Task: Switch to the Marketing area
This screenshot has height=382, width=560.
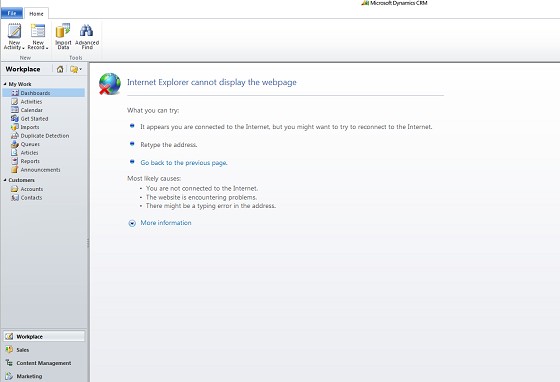Action: click(44, 376)
